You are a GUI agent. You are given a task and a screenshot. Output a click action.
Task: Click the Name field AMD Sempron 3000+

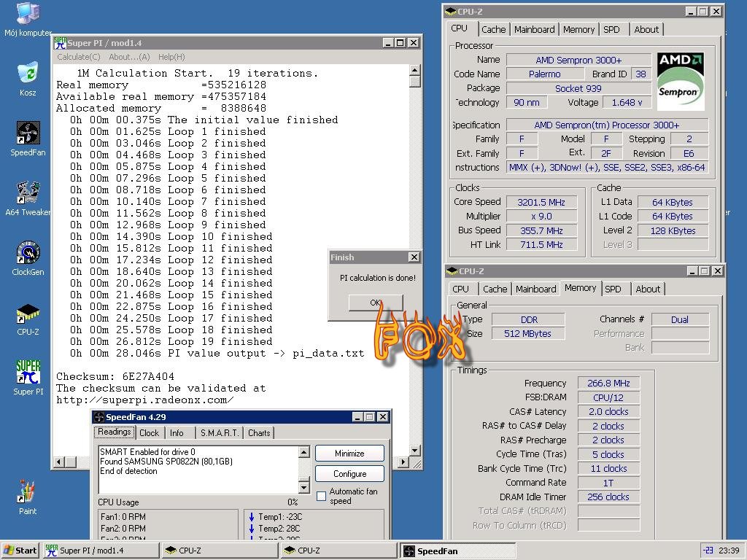coord(578,60)
